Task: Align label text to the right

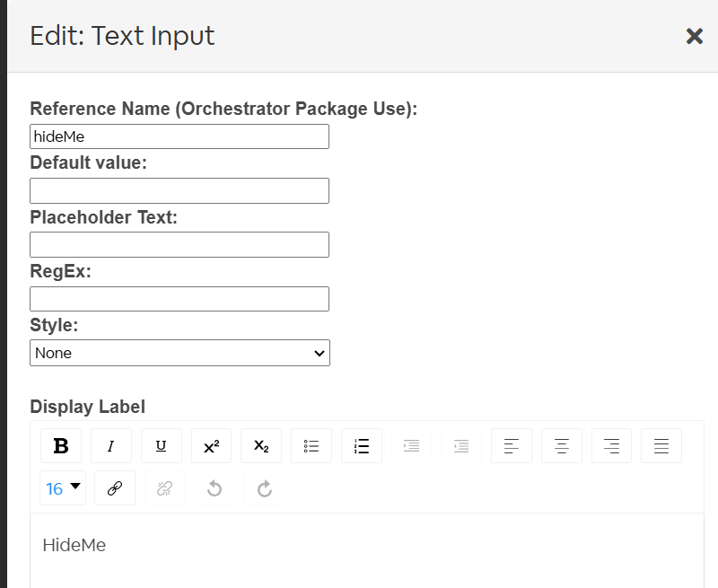Action: click(611, 446)
